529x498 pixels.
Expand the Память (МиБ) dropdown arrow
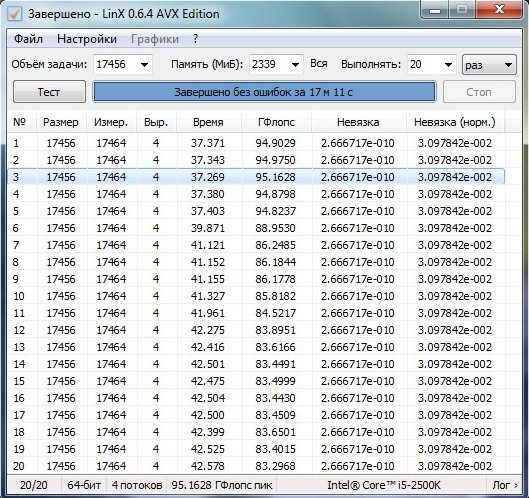point(295,64)
